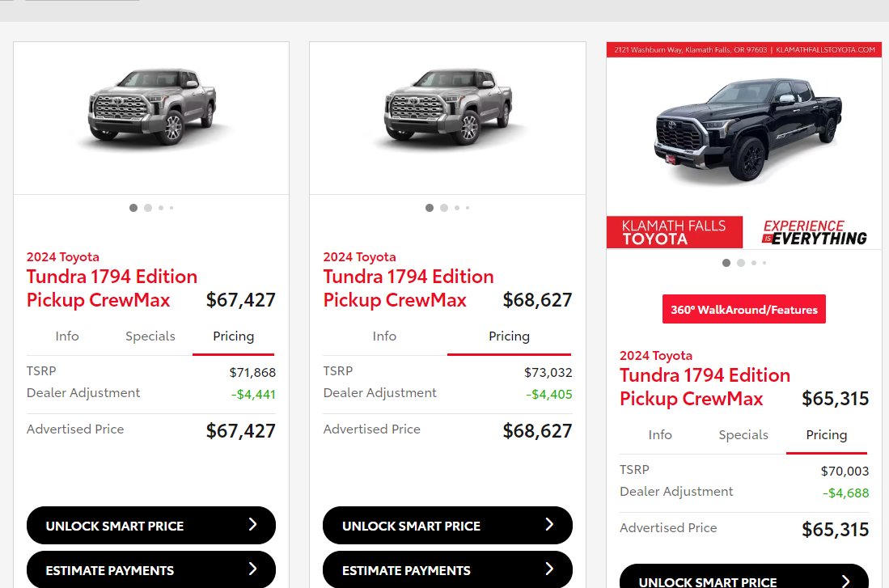The width and height of the screenshot is (889, 588).
Task: Click the $65,315 price next to the vehicle title
Action: 835,399
